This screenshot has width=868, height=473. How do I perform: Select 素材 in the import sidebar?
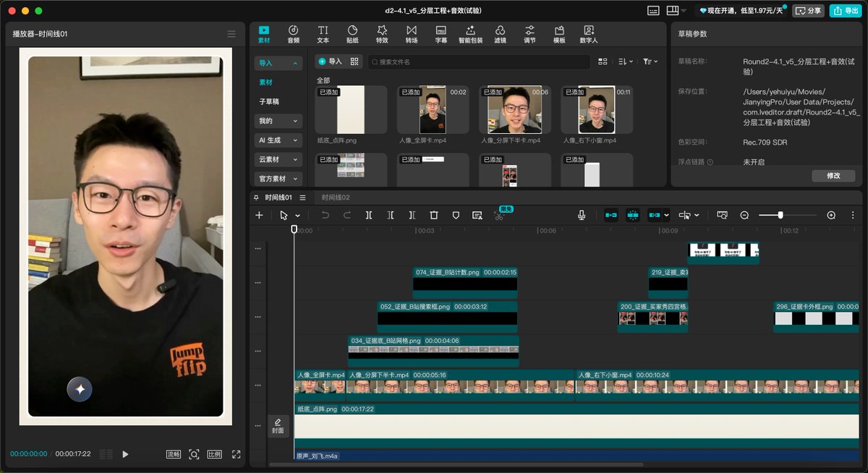click(266, 82)
